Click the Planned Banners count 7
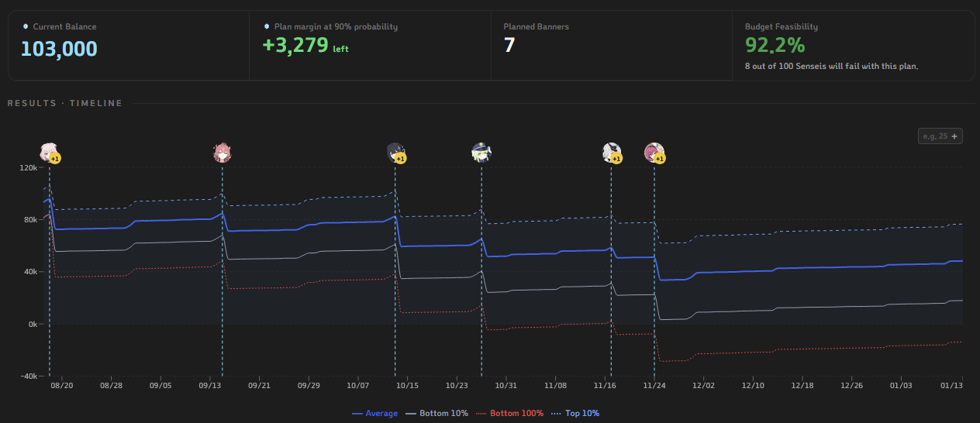 tap(509, 45)
